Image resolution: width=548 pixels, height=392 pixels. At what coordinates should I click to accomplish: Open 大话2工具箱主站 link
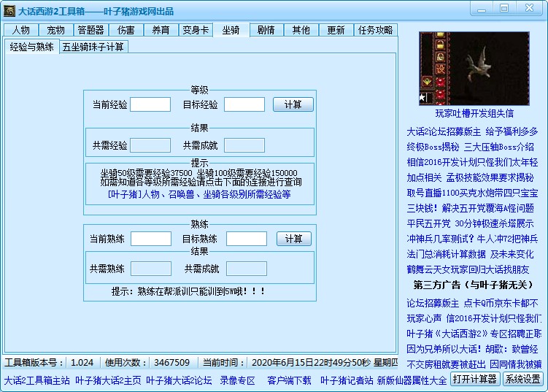[x=37, y=380]
